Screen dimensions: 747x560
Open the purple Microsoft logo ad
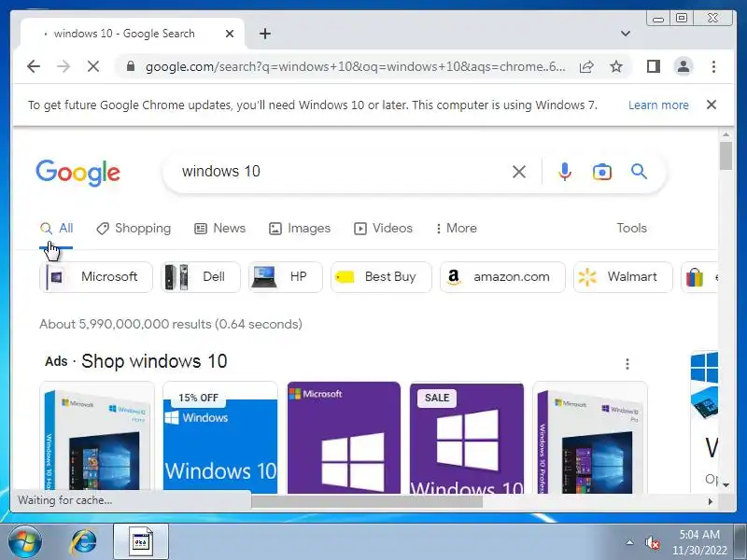[344, 437]
